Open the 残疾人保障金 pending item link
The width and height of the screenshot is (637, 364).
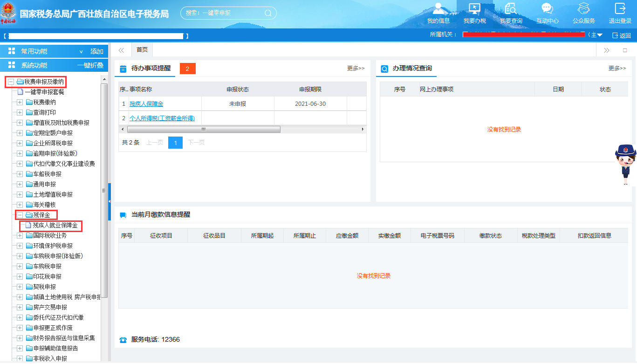point(146,104)
